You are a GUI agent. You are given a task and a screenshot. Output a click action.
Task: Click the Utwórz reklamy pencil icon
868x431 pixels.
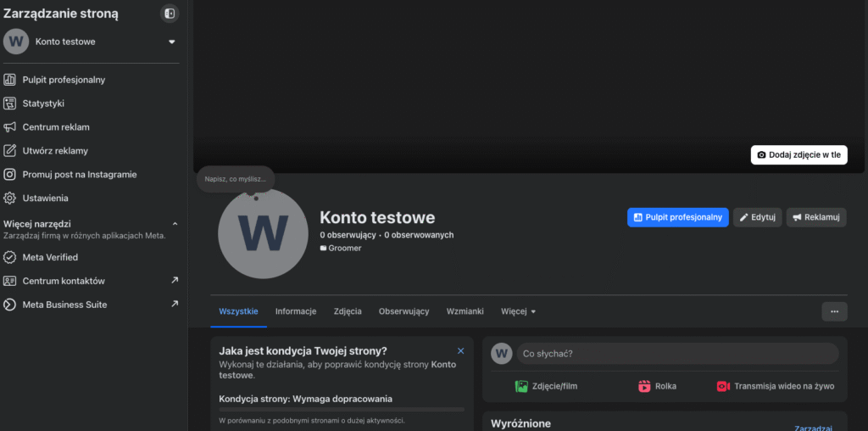9,151
